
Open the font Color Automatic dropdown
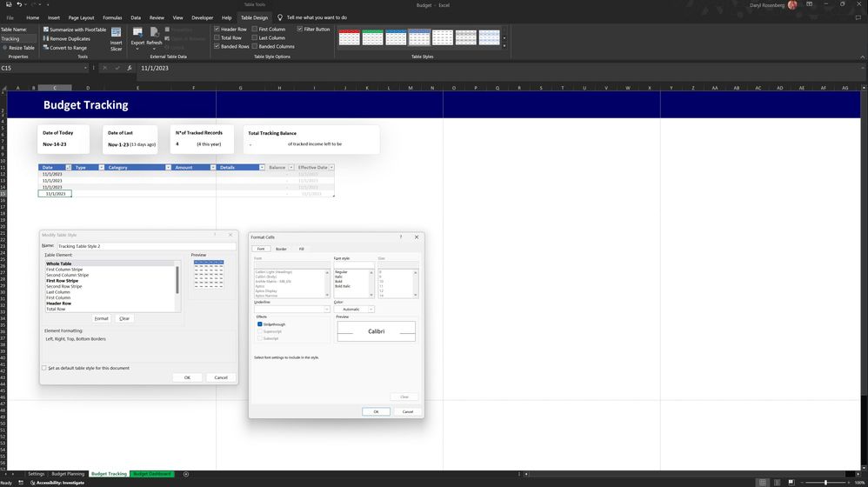[371, 310]
